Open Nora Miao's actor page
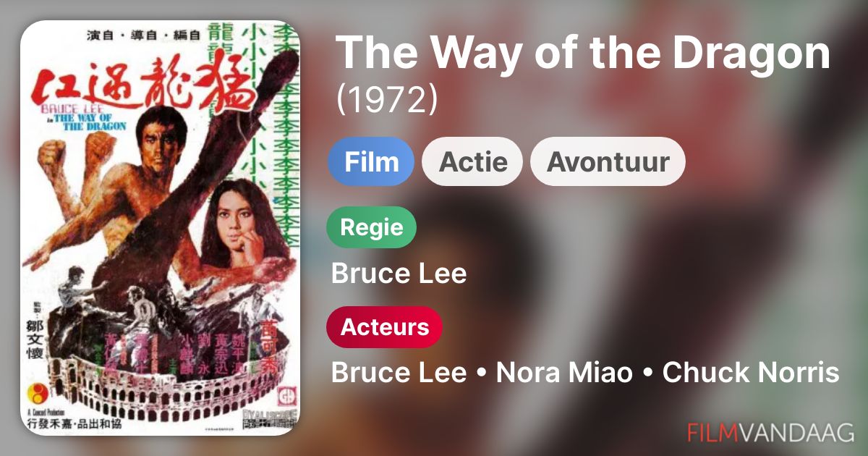The height and width of the screenshot is (456, 868). [564, 373]
